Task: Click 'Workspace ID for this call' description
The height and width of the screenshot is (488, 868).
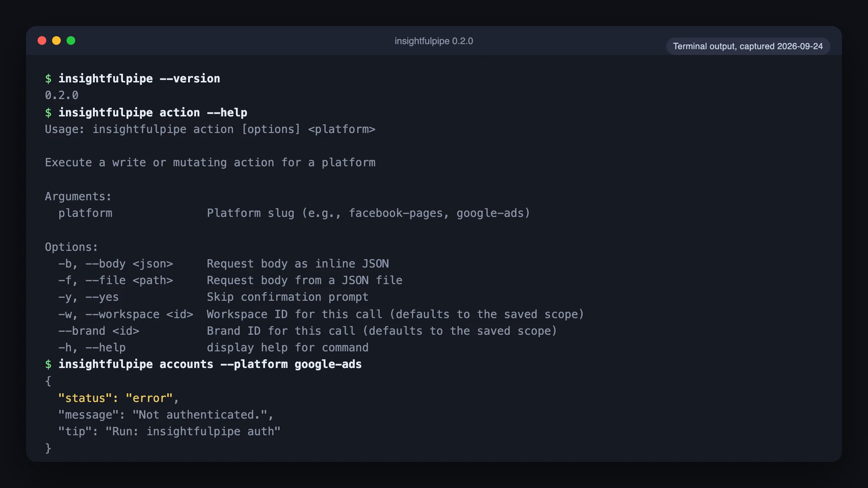Action: pyautogui.click(x=395, y=314)
